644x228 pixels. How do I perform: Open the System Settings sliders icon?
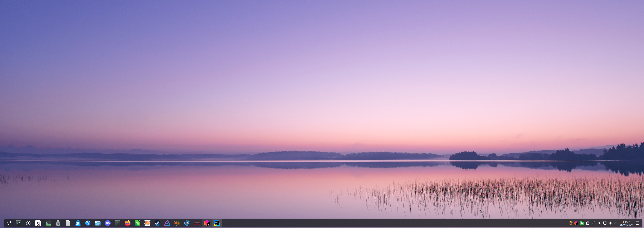(x=18, y=223)
